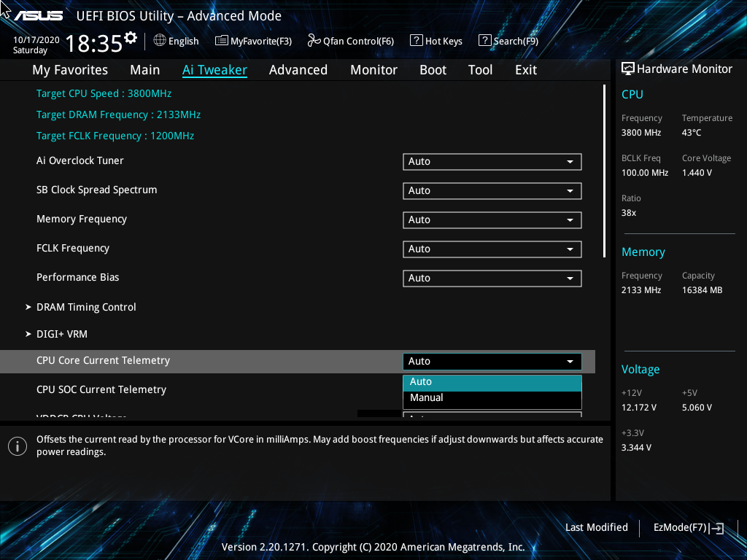Screen dimensions: 747x560
Task: Open MyFavorite(F3) list icon
Action: (222, 41)
